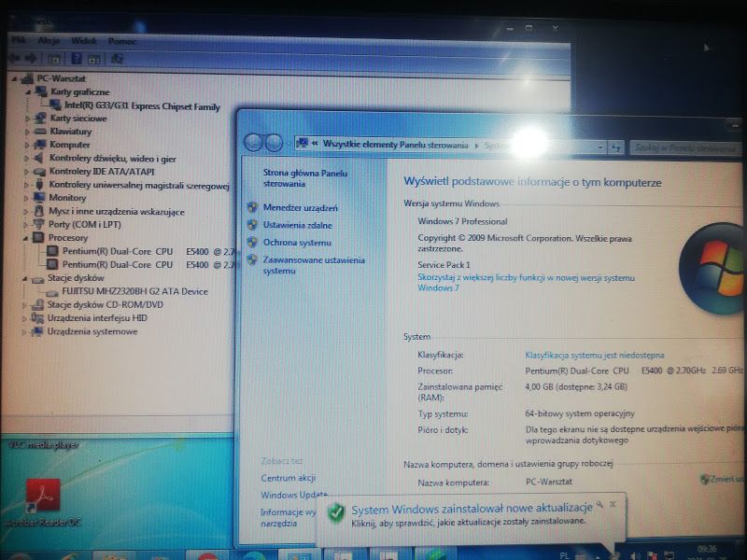Open the Widok menu in Device Manager

(x=84, y=41)
